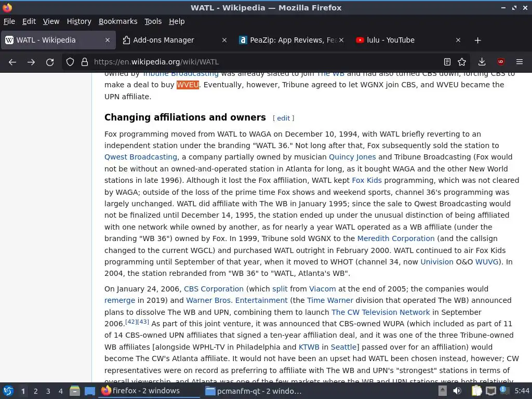This screenshot has width=532, height=399.
Task: Open the volume control tray icon
Action: coord(457,391)
